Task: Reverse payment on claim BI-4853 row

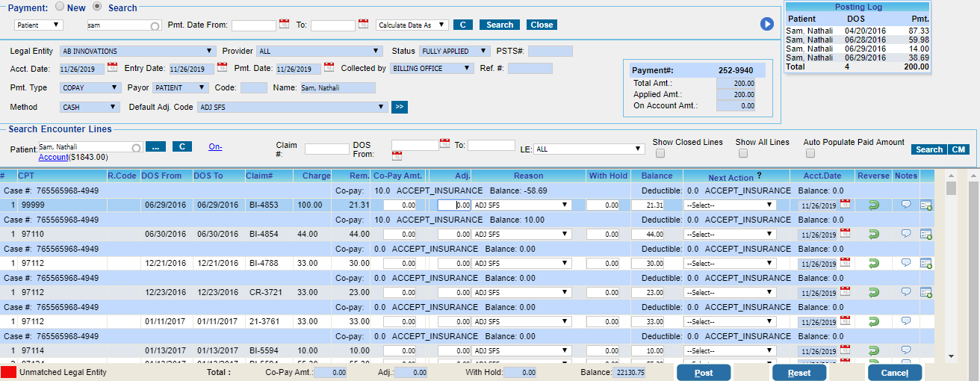Action: click(x=873, y=205)
